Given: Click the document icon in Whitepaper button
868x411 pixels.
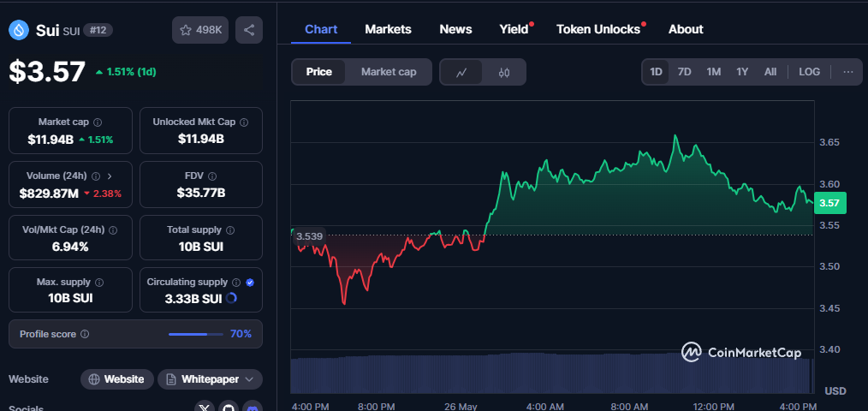Looking at the screenshot, I should point(171,379).
